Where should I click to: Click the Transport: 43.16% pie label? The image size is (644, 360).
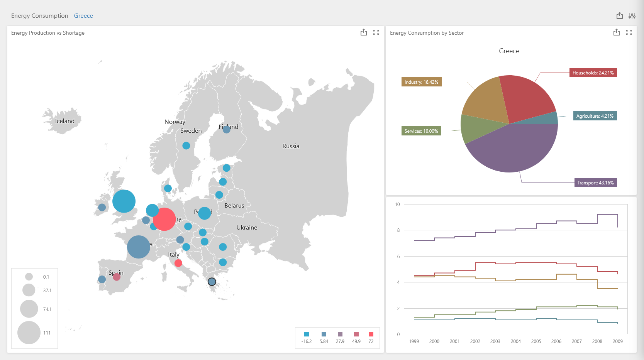pyautogui.click(x=595, y=183)
